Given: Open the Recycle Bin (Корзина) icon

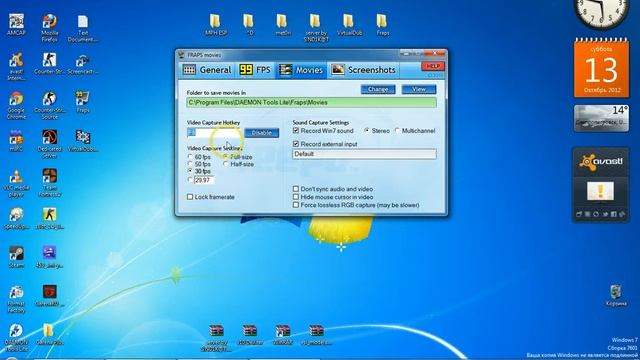Looking at the screenshot, I should click(616, 296).
